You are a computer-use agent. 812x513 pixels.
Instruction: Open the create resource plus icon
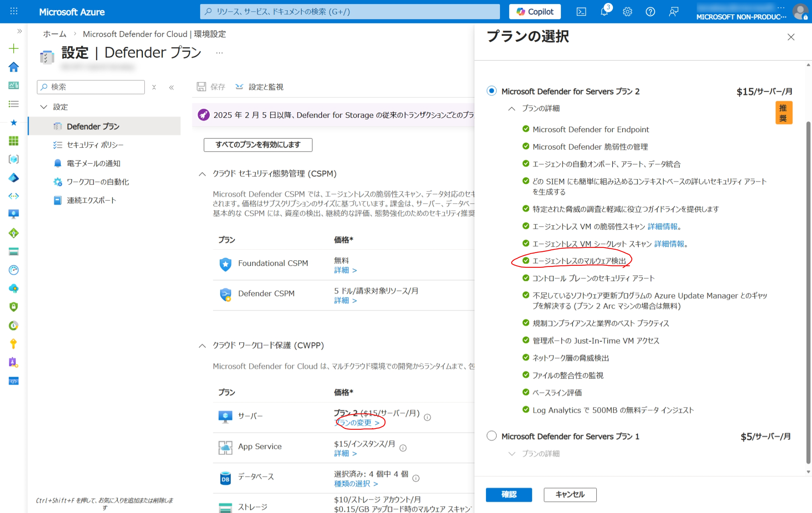pyautogui.click(x=14, y=48)
